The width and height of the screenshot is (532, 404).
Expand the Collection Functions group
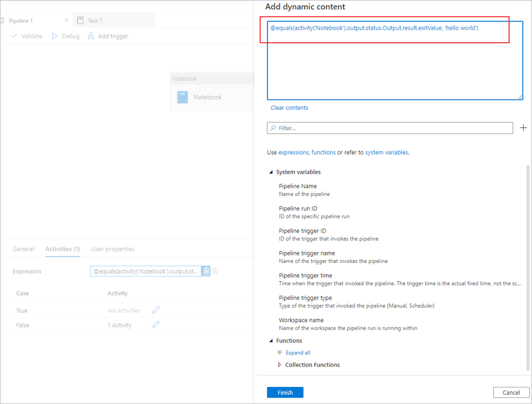pyautogui.click(x=279, y=365)
